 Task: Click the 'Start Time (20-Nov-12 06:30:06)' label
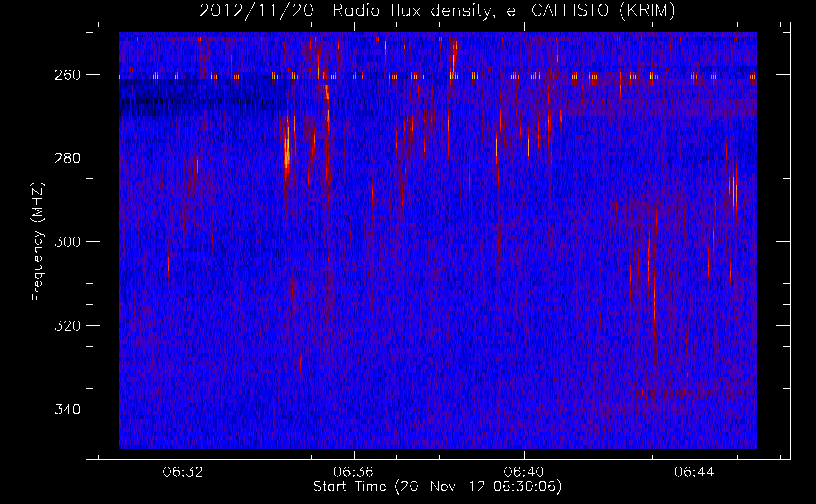(437, 487)
